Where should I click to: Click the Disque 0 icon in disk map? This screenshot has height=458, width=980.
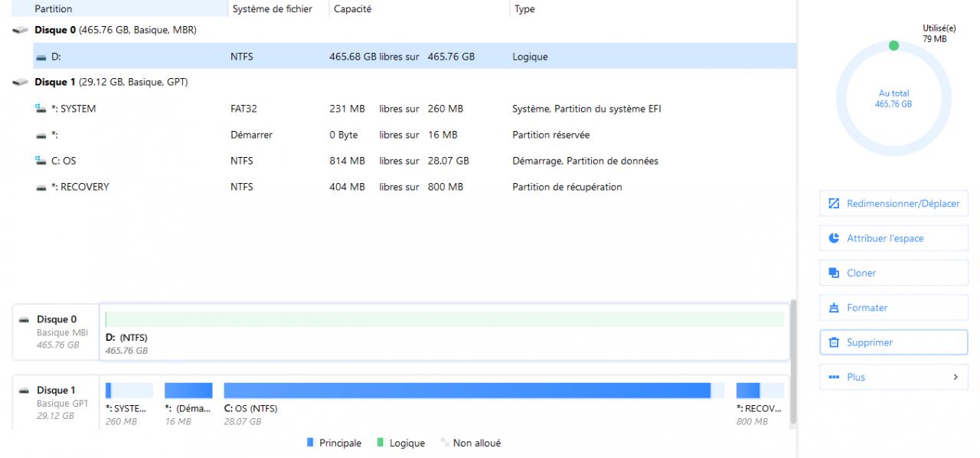pos(24,319)
